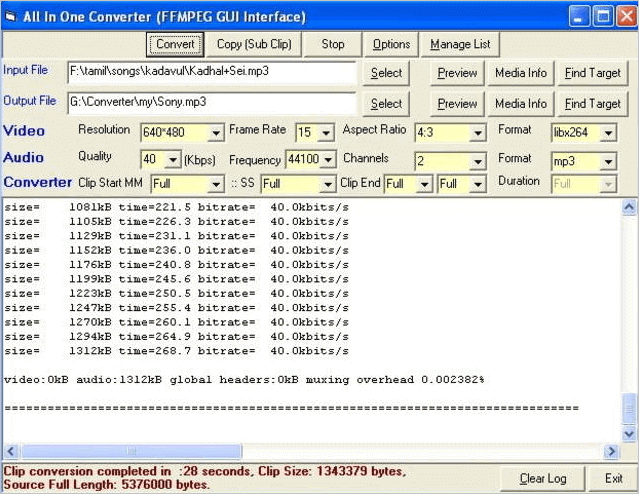Viewport: 639px width, 494px height.
Task: Expand the Aspect Ratio dropdown
Action: point(478,133)
